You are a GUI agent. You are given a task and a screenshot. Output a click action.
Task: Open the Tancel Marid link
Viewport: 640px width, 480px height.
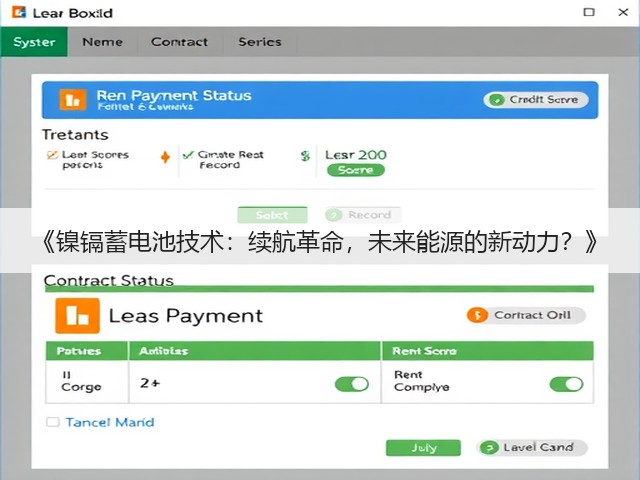coord(110,422)
